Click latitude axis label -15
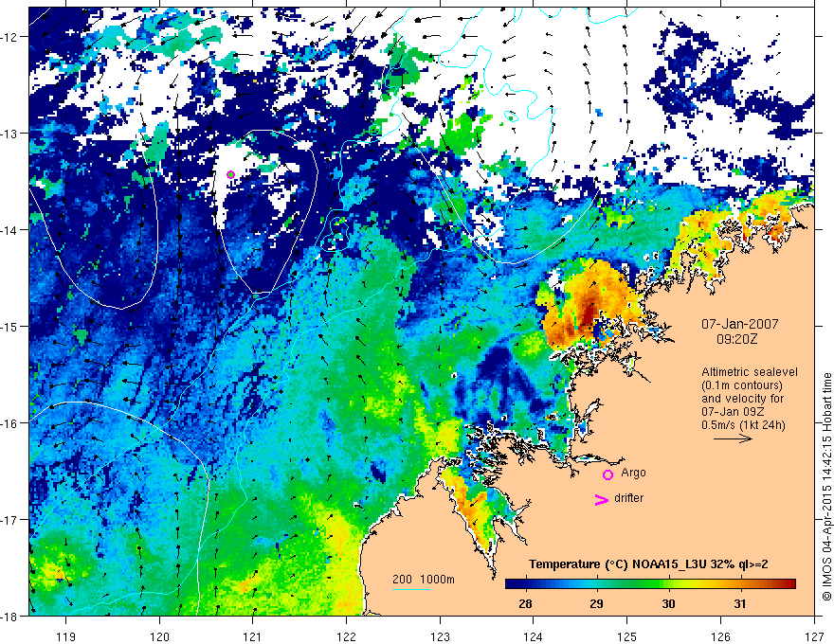 click(10, 326)
